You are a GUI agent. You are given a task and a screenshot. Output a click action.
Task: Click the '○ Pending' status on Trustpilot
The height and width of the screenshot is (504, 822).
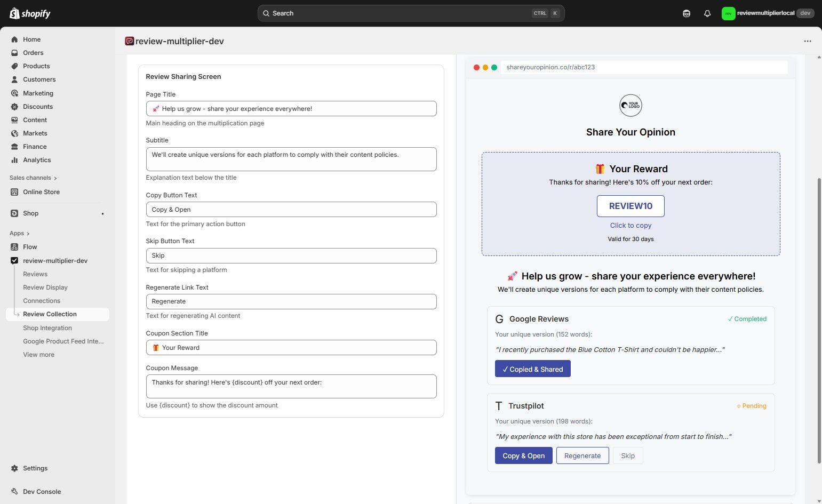click(752, 406)
